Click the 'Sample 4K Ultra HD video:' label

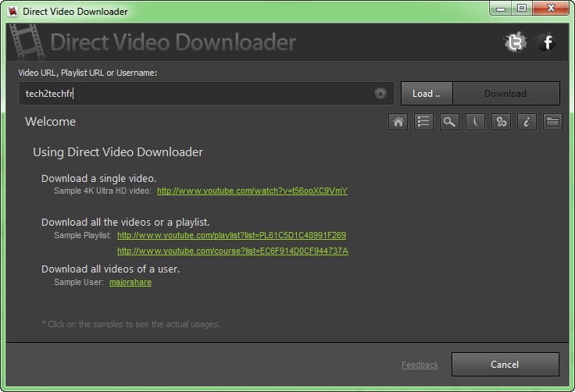pyautogui.click(x=102, y=191)
